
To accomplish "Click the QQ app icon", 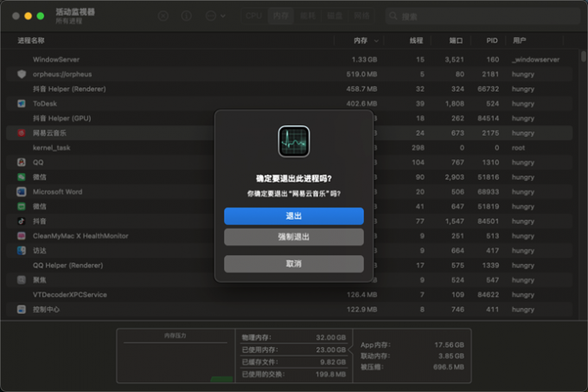I will (x=22, y=163).
